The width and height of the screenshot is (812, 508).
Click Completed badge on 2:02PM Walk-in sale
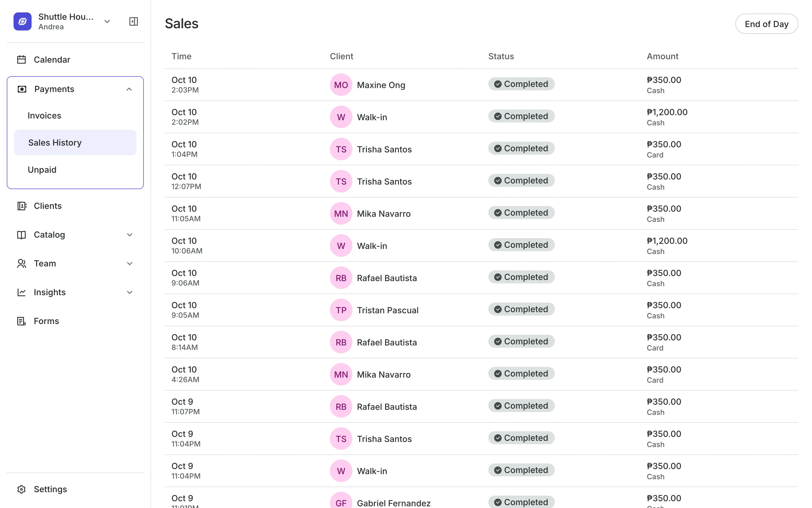click(x=521, y=116)
